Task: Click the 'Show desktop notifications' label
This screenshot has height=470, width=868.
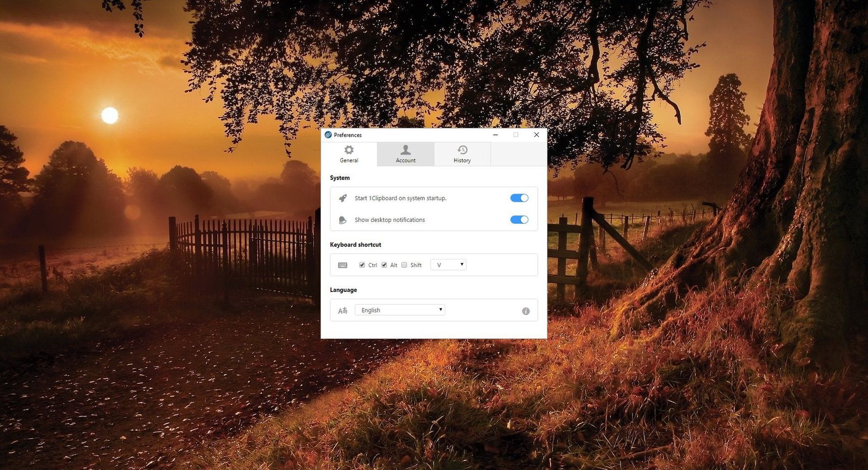Action: click(x=390, y=220)
